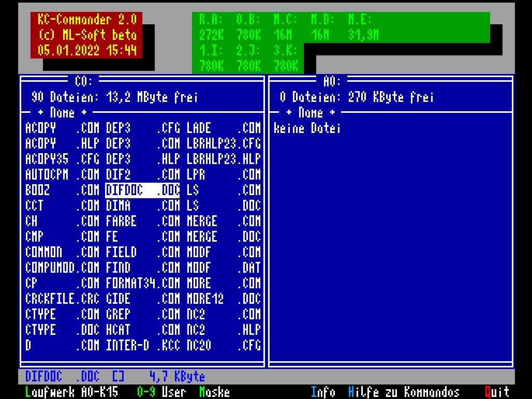The image size is (532, 399).
Task: Select drive M.E: 31,9M in drive list
Action: tap(363, 27)
